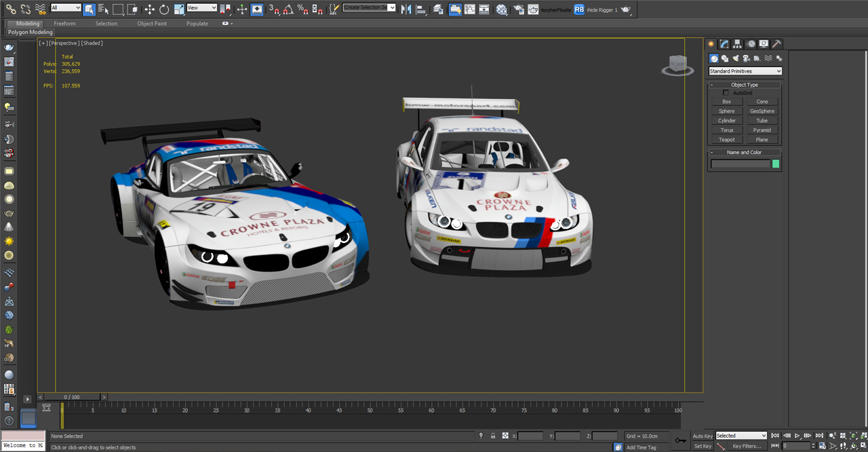The image size is (868, 452).
Task: Click the Teapot primitive button
Action: point(726,140)
